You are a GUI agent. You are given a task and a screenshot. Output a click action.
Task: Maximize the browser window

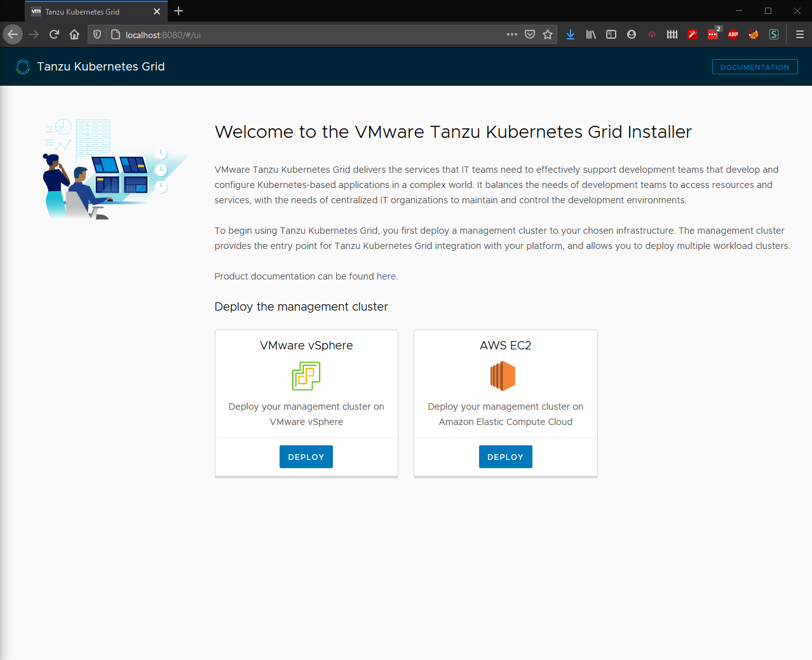768,11
